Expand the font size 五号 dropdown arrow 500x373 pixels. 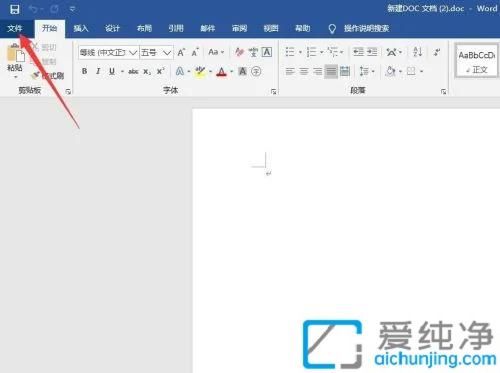(x=167, y=53)
